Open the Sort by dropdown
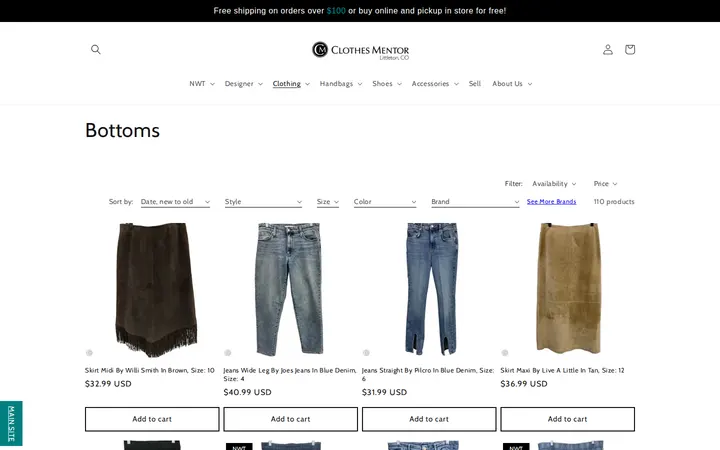Image resolution: width=720 pixels, height=450 pixels. pyautogui.click(x=175, y=202)
